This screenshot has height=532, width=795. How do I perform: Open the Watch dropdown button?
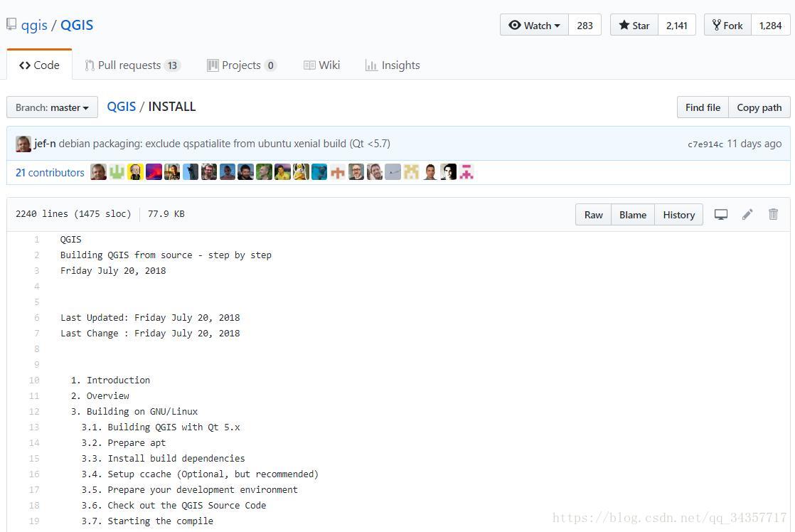point(535,25)
